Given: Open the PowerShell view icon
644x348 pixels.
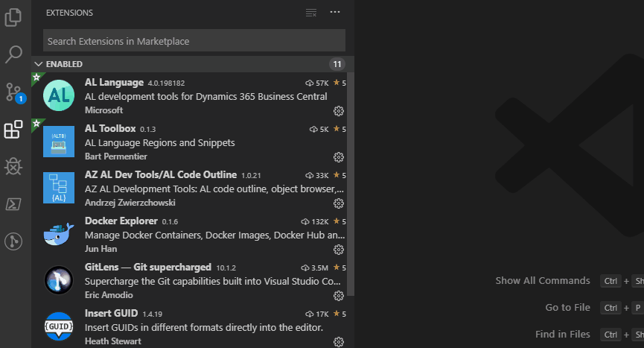Looking at the screenshot, I should [x=13, y=204].
